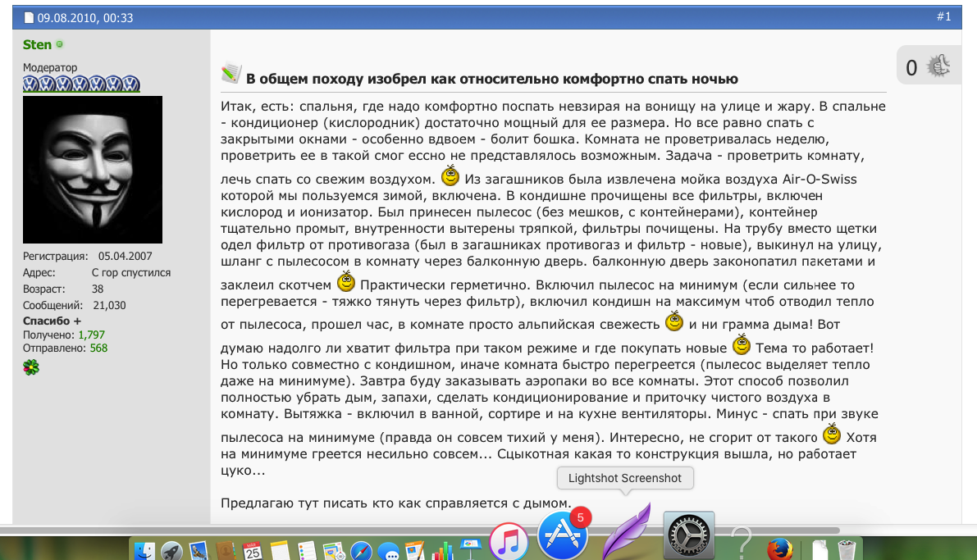Screen dimensions: 977x560
Task: Click the notepad post icon by title
Action: coord(231,75)
